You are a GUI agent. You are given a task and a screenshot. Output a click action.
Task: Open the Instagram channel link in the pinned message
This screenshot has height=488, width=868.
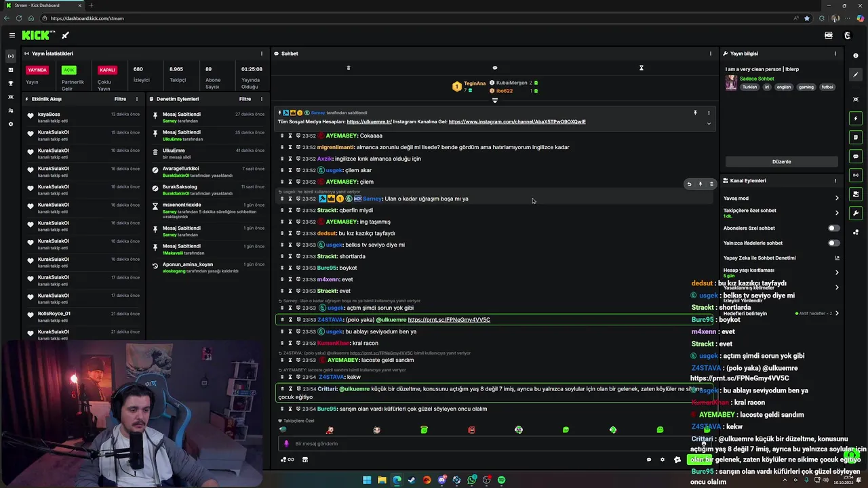tap(517, 122)
